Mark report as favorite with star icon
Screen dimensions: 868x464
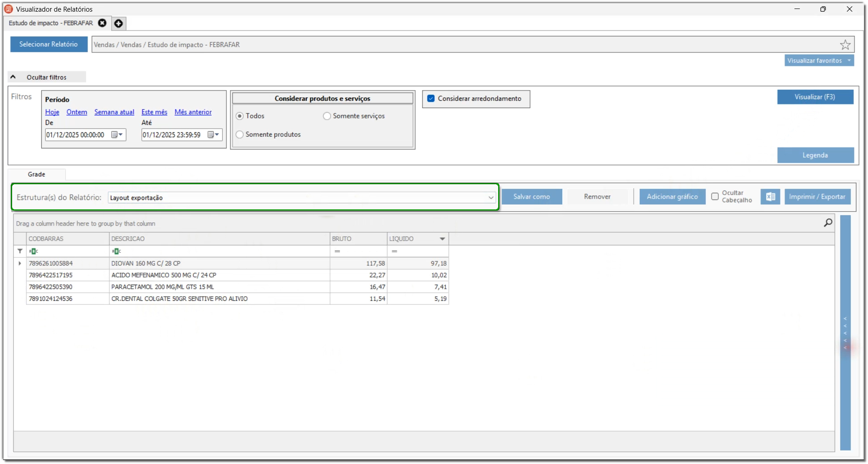click(x=845, y=44)
